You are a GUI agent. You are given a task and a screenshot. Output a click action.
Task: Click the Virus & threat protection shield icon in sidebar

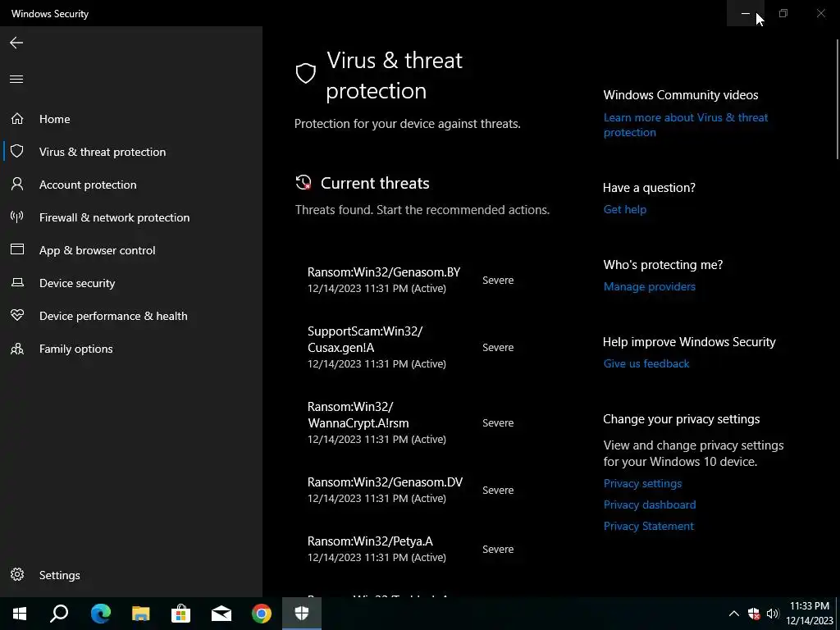click(x=17, y=151)
